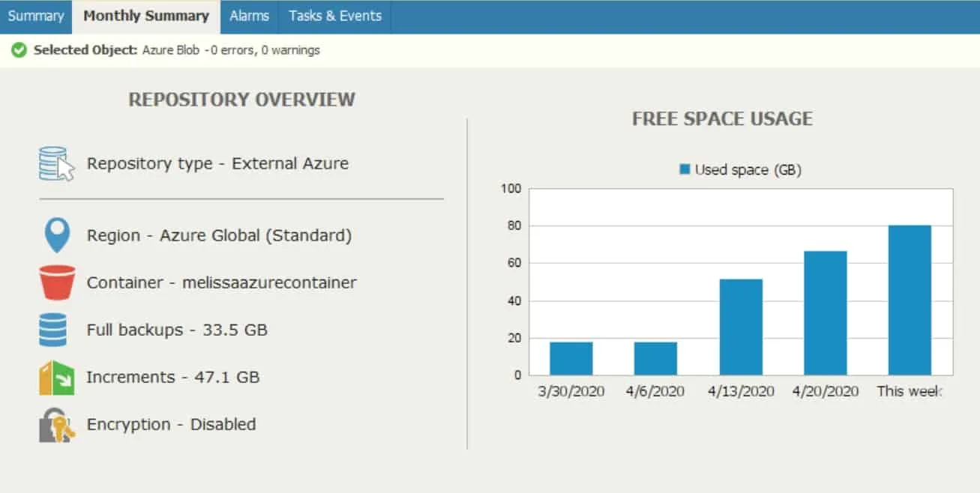
Task: Click 'Region - Azure Global (Standard)' text
Action: (219, 235)
